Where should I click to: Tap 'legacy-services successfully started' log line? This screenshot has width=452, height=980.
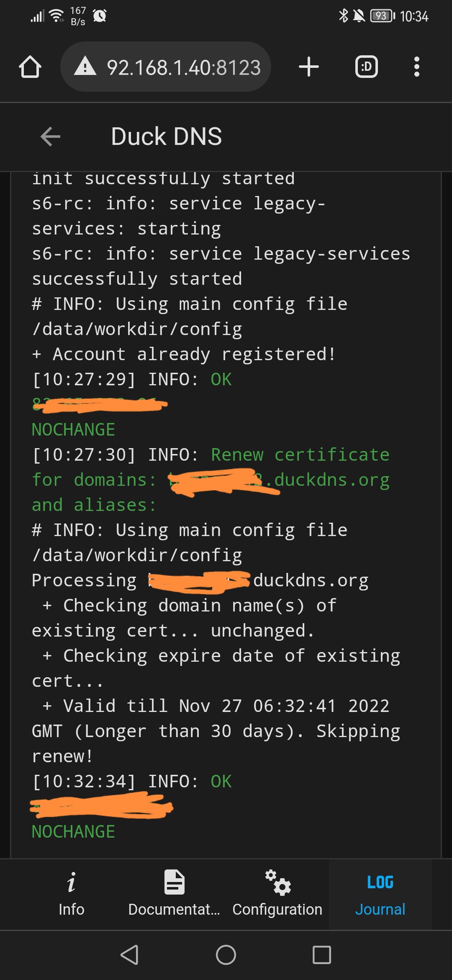(x=221, y=266)
